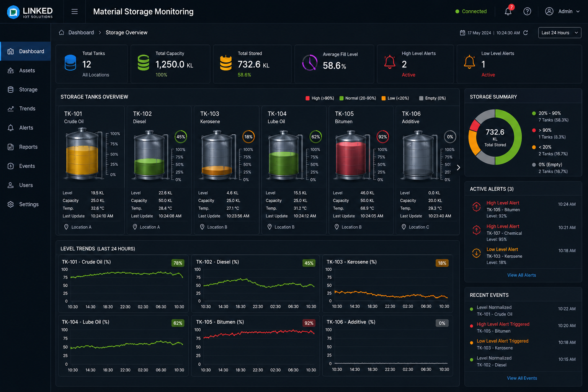Open the notifications bell in header

click(x=508, y=11)
